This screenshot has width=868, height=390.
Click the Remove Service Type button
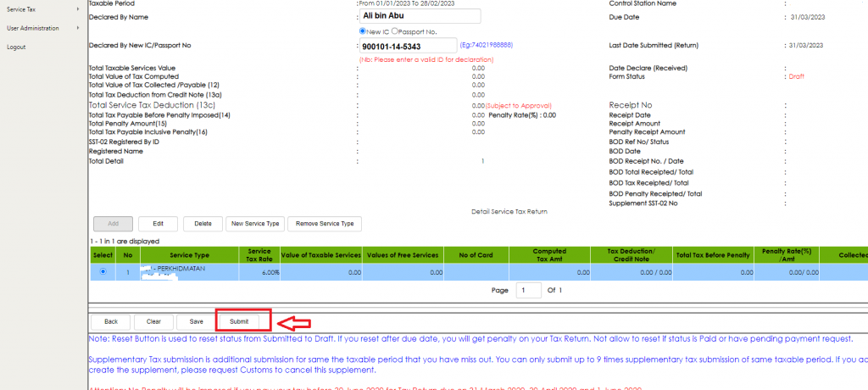point(324,224)
